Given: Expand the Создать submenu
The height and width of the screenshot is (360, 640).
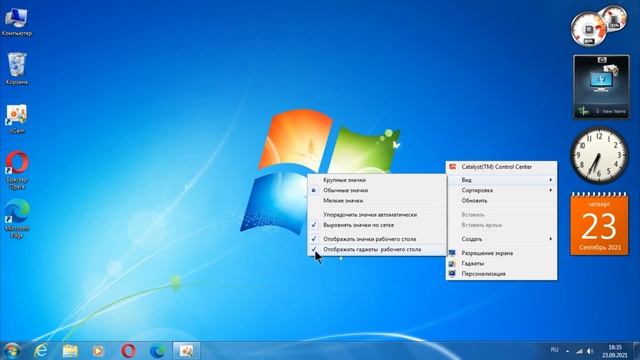Looking at the screenshot, I should (501, 239).
